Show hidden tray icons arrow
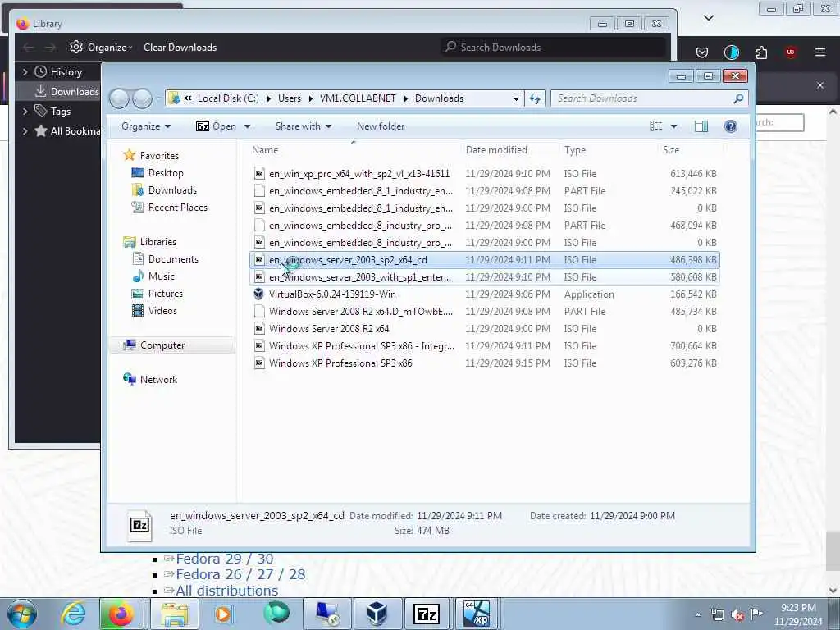The height and width of the screenshot is (630, 840). point(697,614)
